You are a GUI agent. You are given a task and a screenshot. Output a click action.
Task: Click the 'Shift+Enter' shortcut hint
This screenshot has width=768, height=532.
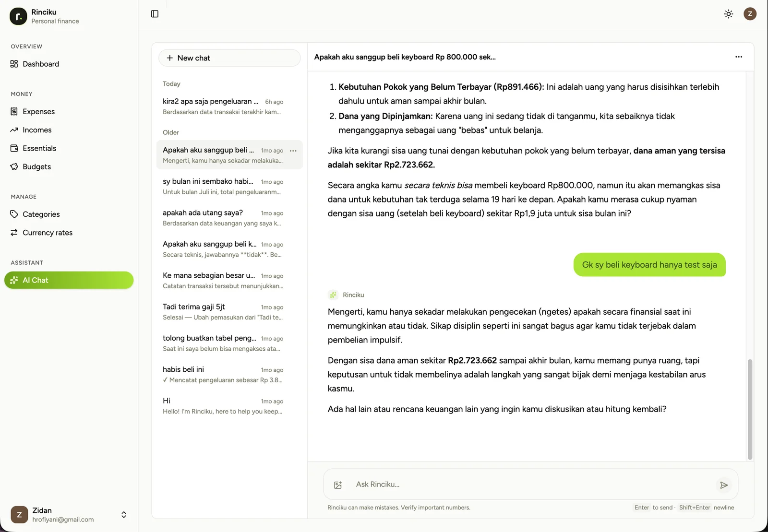tap(695, 508)
